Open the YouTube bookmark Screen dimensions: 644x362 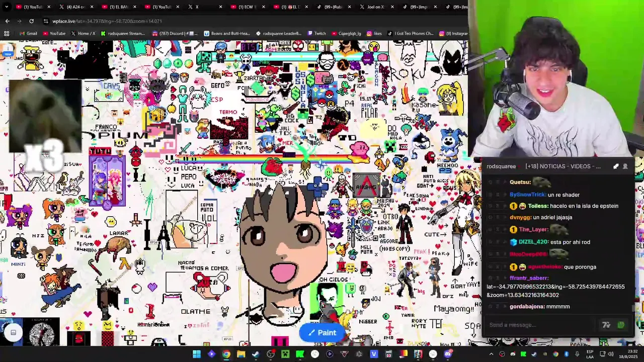54,34
